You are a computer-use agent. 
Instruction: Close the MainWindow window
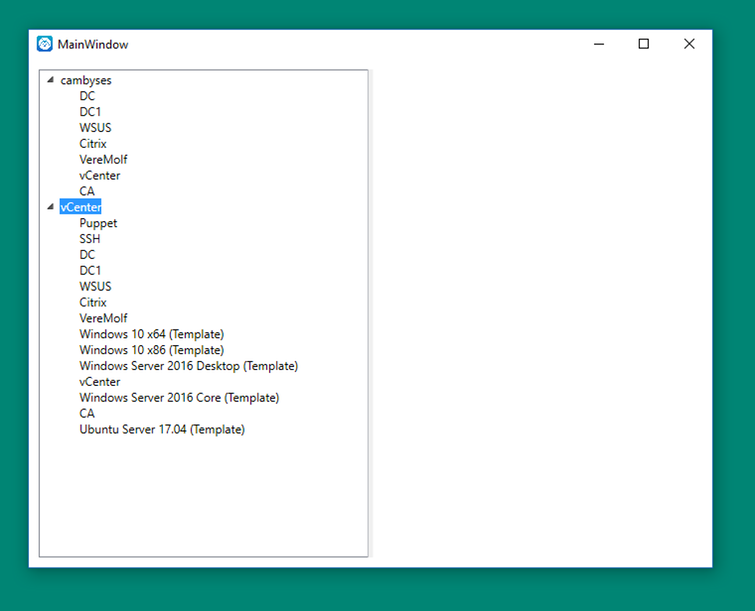coord(689,44)
